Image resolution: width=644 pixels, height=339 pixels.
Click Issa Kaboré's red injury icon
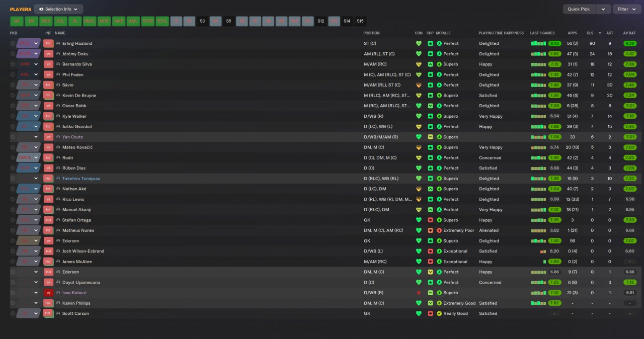point(419,293)
